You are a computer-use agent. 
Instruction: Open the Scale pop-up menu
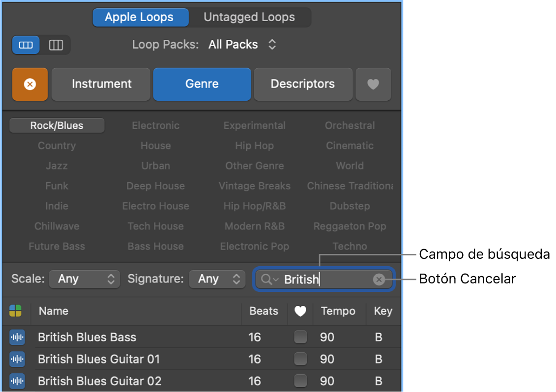(85, 280)
